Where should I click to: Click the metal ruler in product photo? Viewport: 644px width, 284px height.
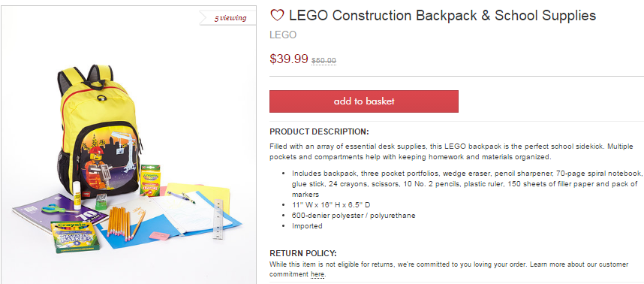(x=218, y=219)
